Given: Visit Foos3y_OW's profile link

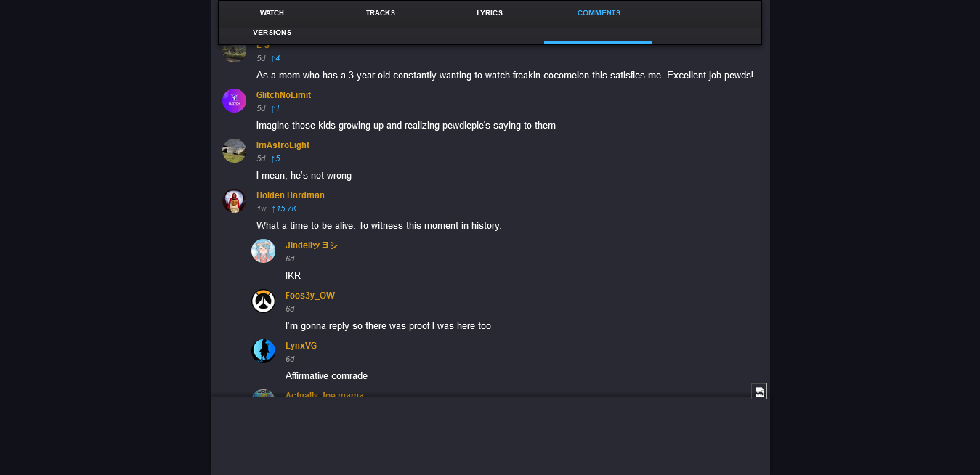Looking at the screenshot, I should (310, 296).
